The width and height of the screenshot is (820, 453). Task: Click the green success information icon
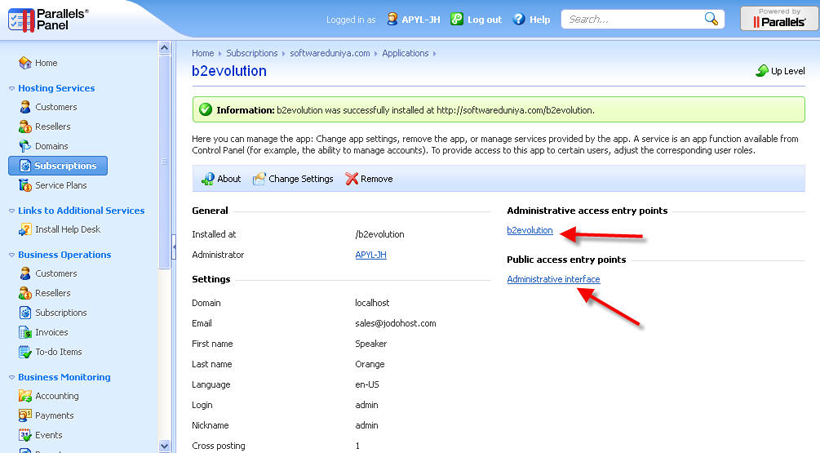pos(206,110)
